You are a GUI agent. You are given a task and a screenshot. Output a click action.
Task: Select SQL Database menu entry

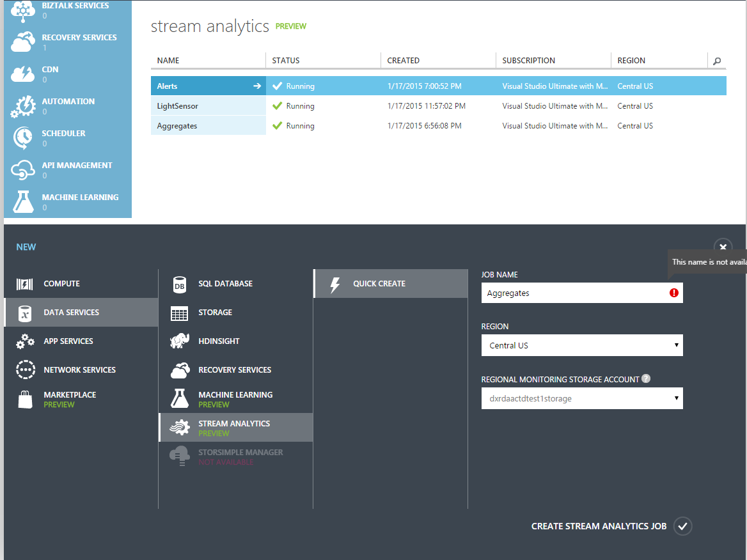(236, 284)
